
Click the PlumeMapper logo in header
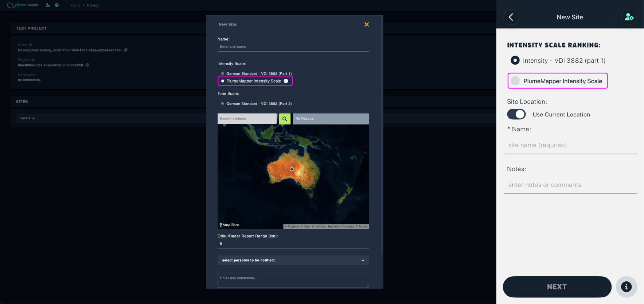pos(23,5)
